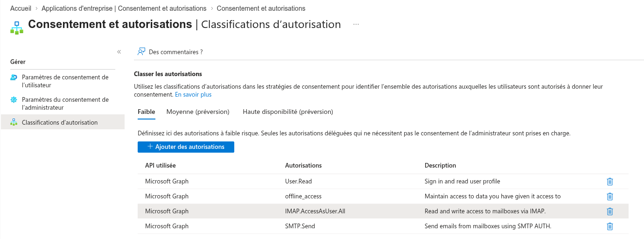
Task: Open Paramètres de consentement de l'utilisateur
Action: 65,81
